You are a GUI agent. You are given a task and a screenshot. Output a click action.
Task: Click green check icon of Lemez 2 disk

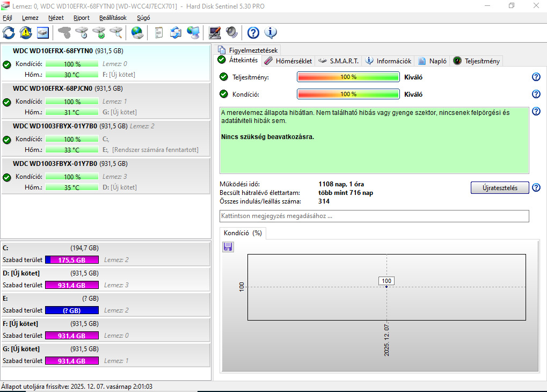click(7, 140)
